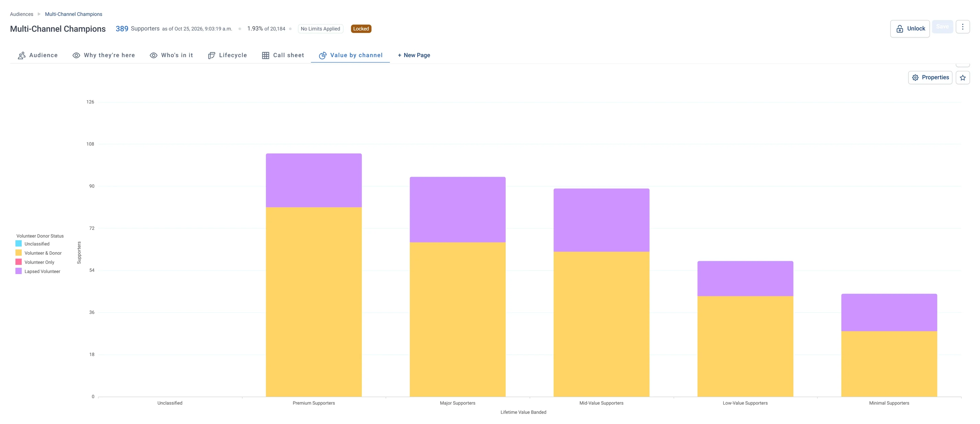
Task: Click the Low-Value Supporters purple segment
Action: click(745, 279)
